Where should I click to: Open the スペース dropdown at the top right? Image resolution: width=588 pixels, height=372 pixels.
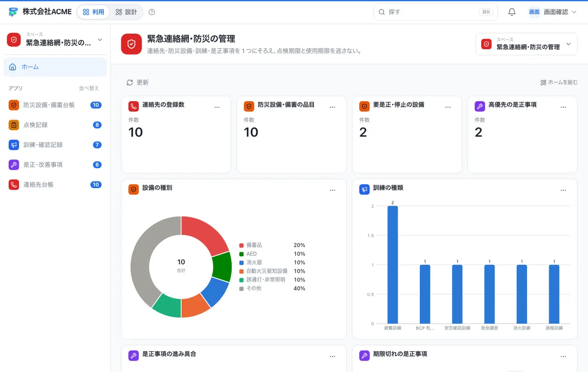pyautogui.click(x=526, y=44)
